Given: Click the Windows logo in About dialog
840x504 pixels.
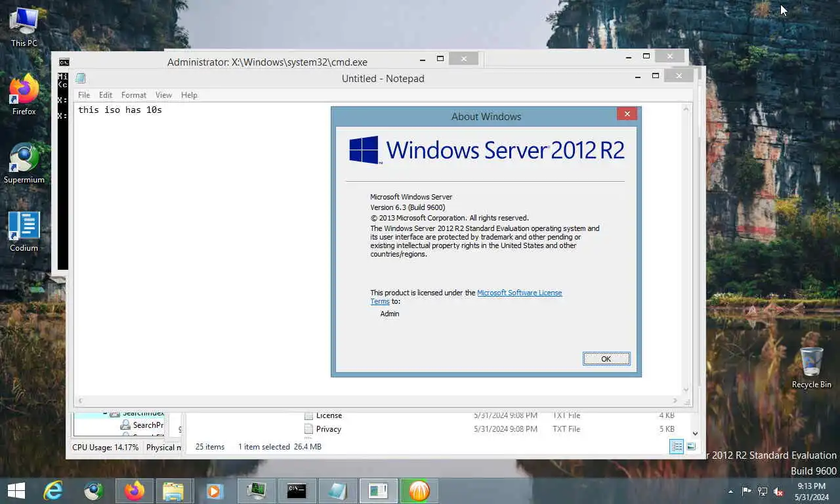Looking at the screenshot, I should [x=365, y=150].
